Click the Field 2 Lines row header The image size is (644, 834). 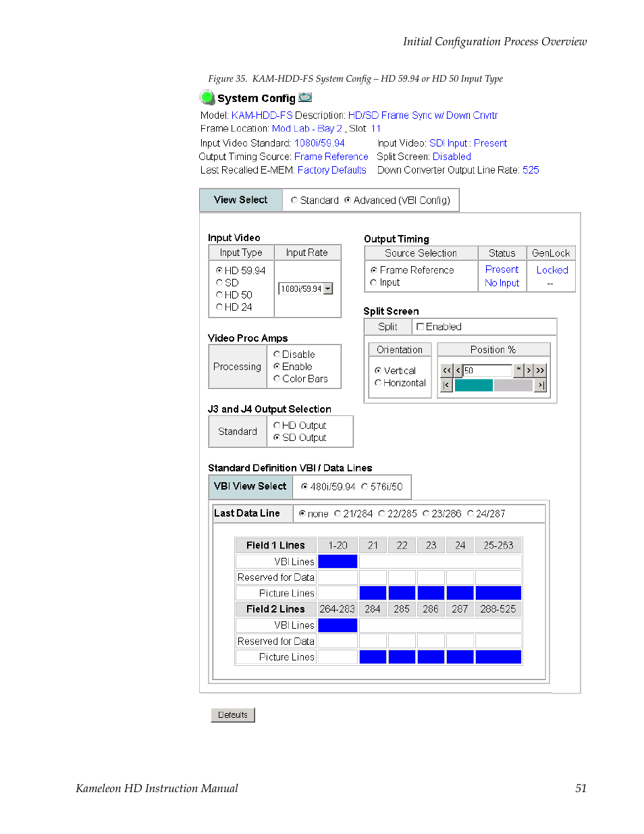coord(275,609)
